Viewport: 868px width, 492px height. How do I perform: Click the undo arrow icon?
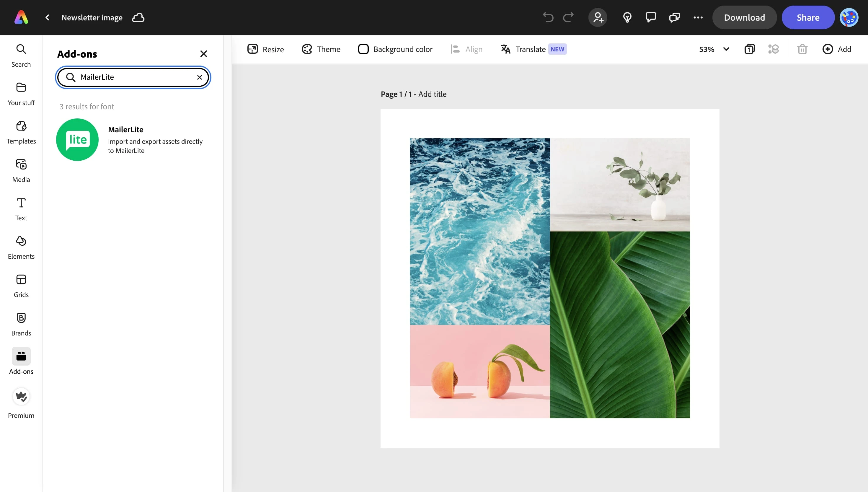pos(548,17)
